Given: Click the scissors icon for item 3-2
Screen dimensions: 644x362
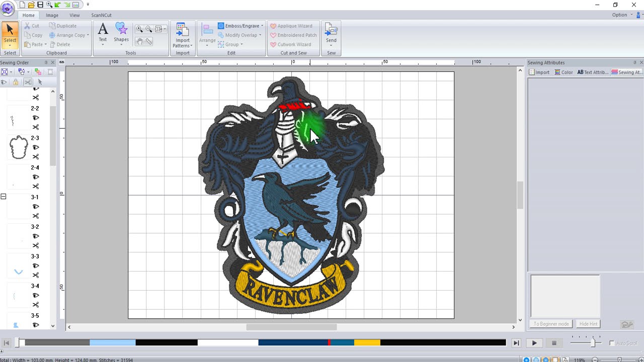Looking at the screenshot, I should pos(36,246).
